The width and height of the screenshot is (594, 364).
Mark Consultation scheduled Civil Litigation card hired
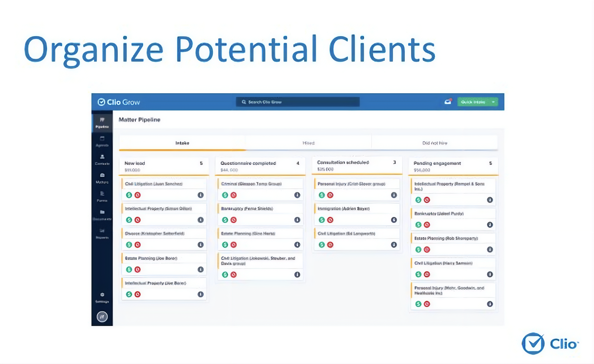(322, 245)
